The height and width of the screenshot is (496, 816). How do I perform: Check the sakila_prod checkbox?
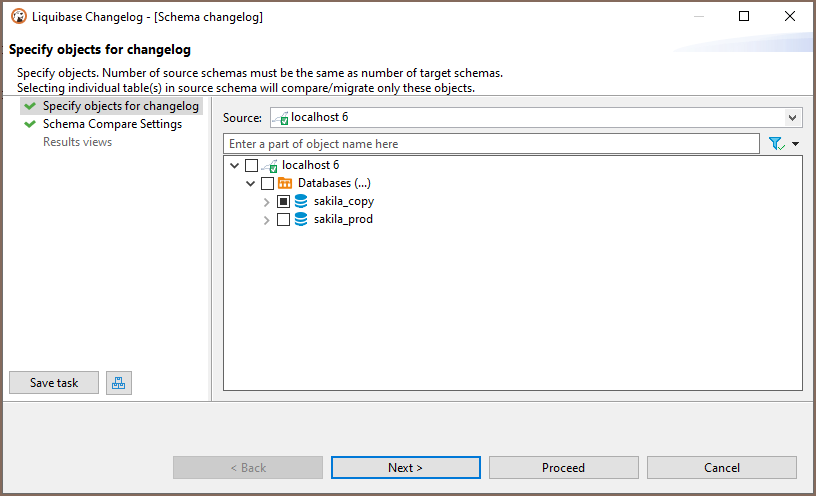click(x=283, y=220)
